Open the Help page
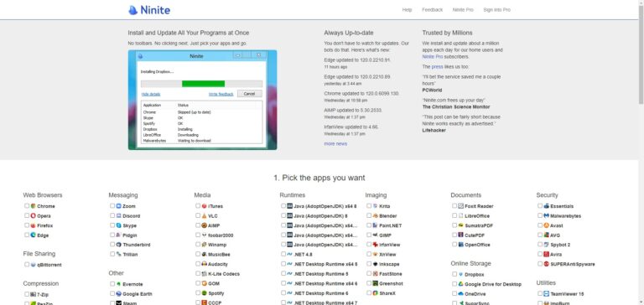644x305 pixels. pos(407,10)
